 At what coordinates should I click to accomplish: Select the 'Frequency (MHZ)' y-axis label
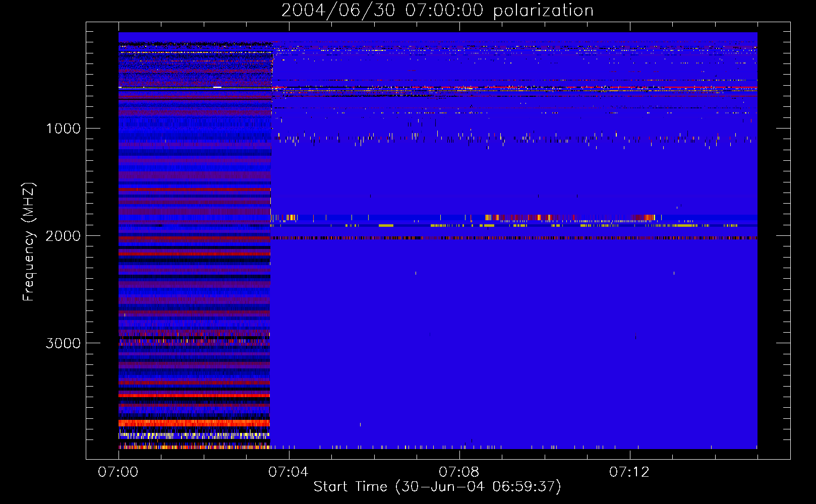pos(29,242)
